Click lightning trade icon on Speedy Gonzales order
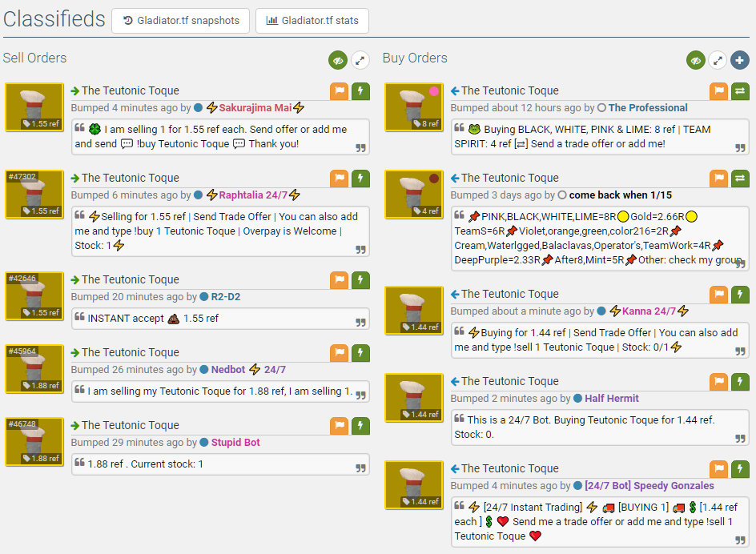The height and width of the screenshot is (554, 756). click(x=740, y=469)
